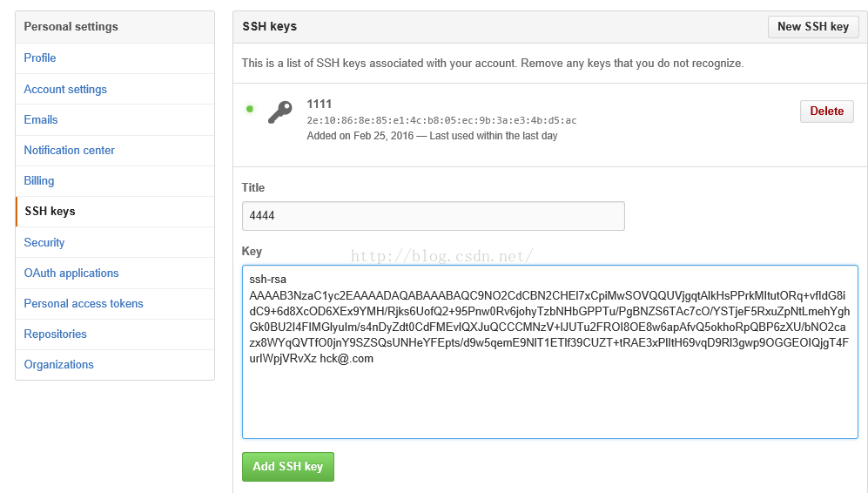868x493 pixels.
Task: Click the key fingerprint text
Action: pyautogui.click(x=441, y=120)
